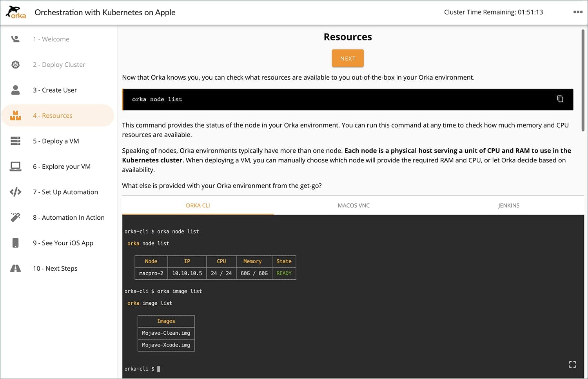Click the Orka whale logo
This screenshot has width=588, height=379.
(x=16, y=12)
